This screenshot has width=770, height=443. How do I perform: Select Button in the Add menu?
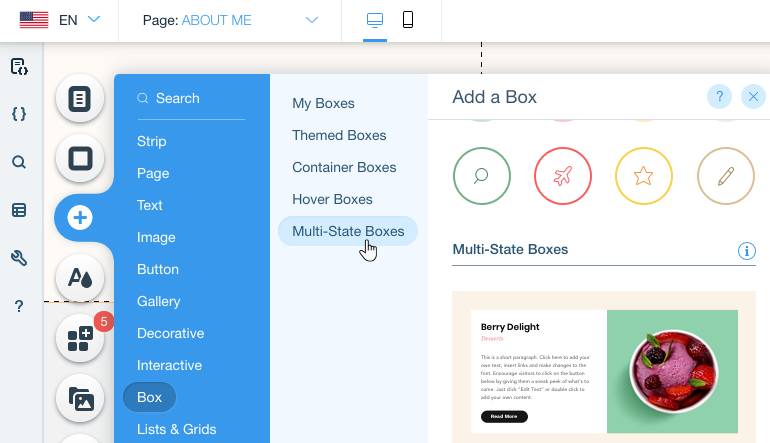coord(158,269)
